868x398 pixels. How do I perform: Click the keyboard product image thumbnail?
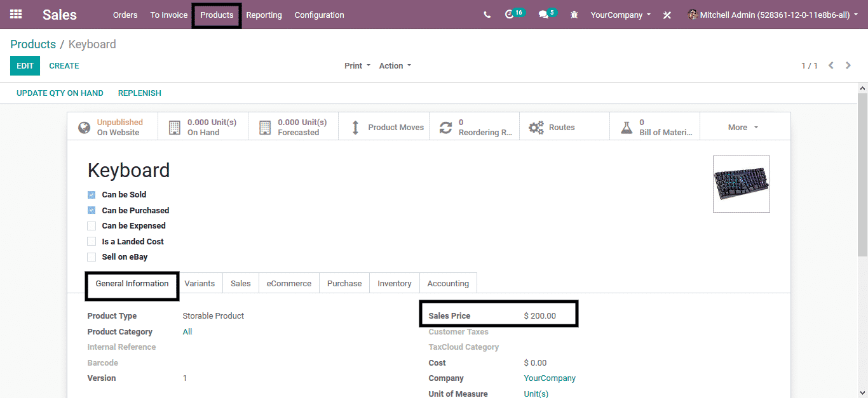point(741,184)
